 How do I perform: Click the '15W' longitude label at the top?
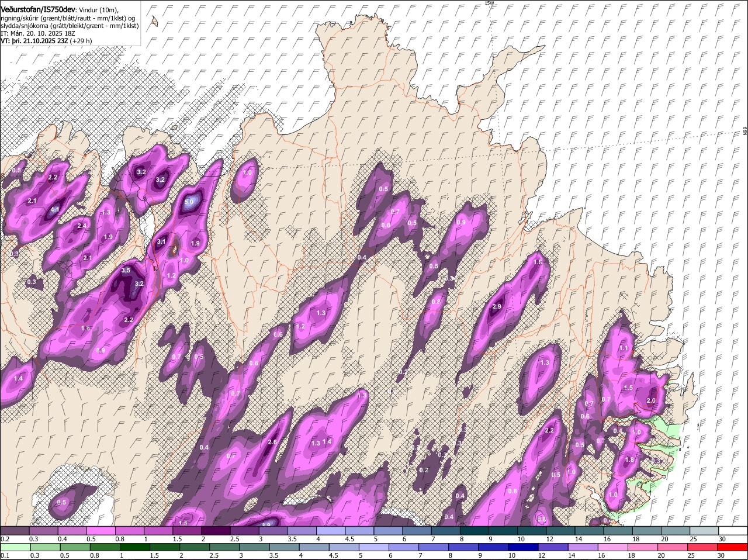489,3
